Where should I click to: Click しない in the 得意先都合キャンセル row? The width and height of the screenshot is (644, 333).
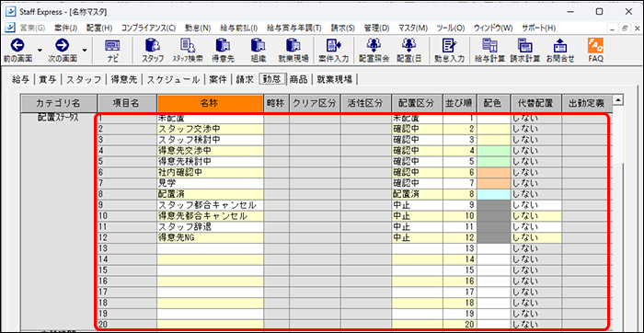(x=536, y=215)
